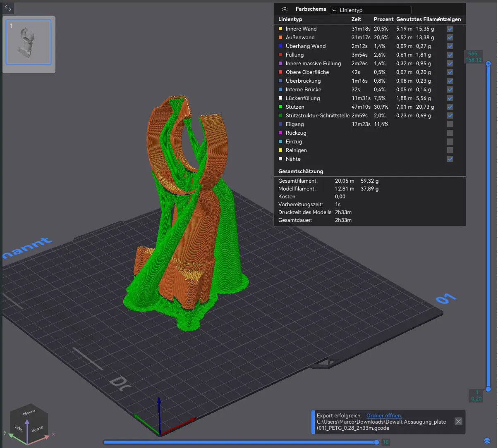Image resolution: width=498 pixels, height=448 pixels.
Task: Toggle display of Überhang Wand lines
Action: point(450,46)
